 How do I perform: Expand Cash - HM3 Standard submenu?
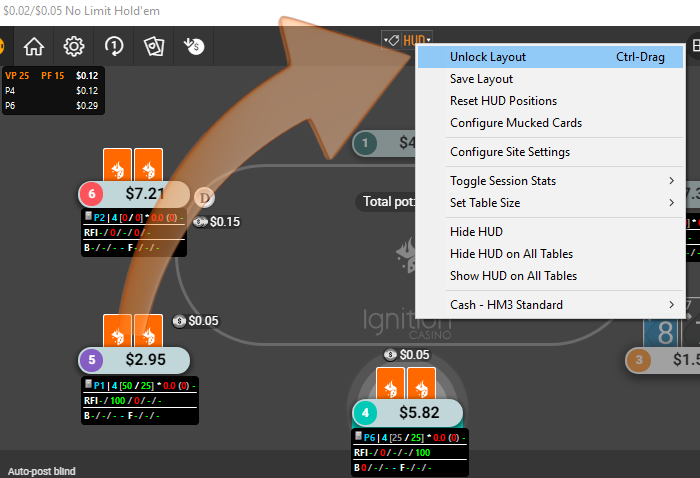click(x=550, y=305)
